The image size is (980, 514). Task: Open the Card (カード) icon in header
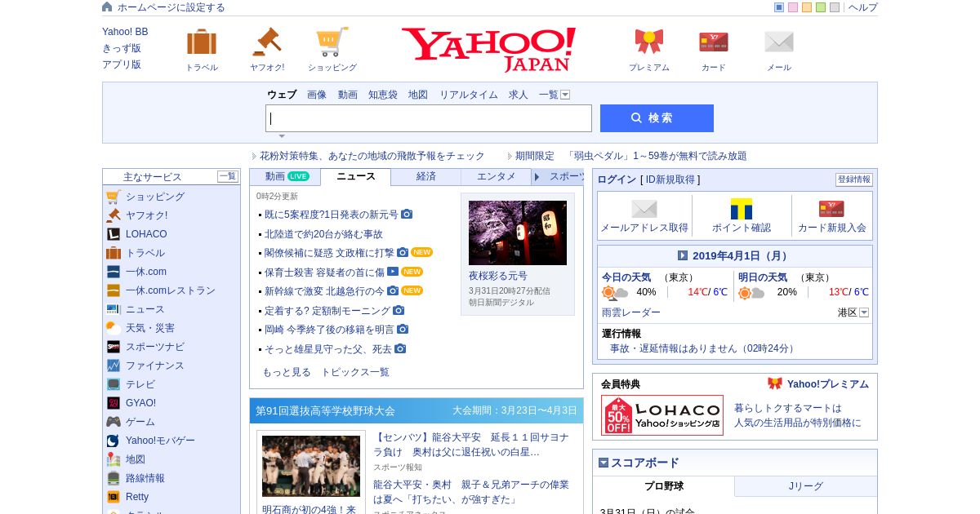pos(714,42)
